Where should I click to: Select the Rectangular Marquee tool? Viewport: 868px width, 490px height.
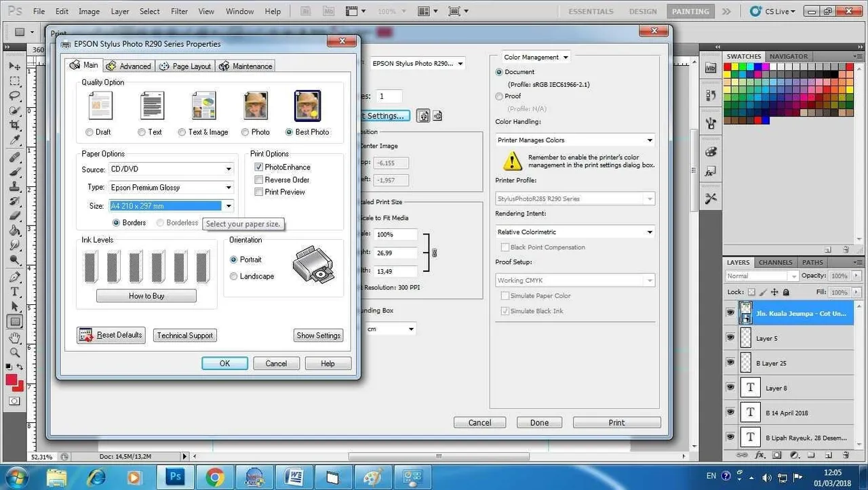pos(14,81)
